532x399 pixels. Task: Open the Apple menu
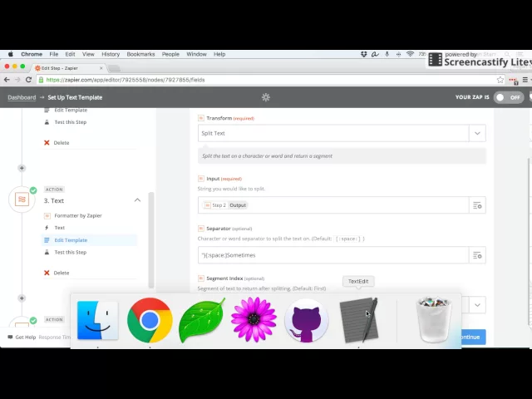[10, 54]
